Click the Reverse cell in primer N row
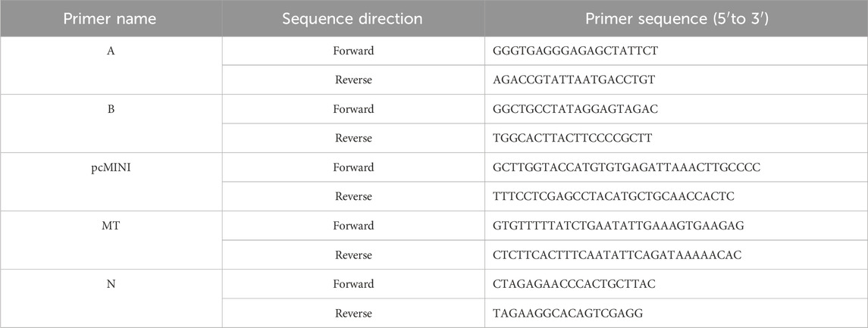Image resolution: width=868 pixels, height=328 pixels. pos(352,313)
